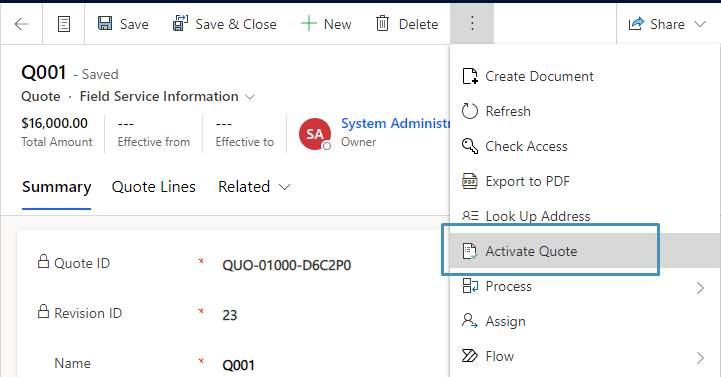The height and width of the screenshot is (377, 721).
Task: Choose Create Document from the menu
Action: click(x=585, y=76)
